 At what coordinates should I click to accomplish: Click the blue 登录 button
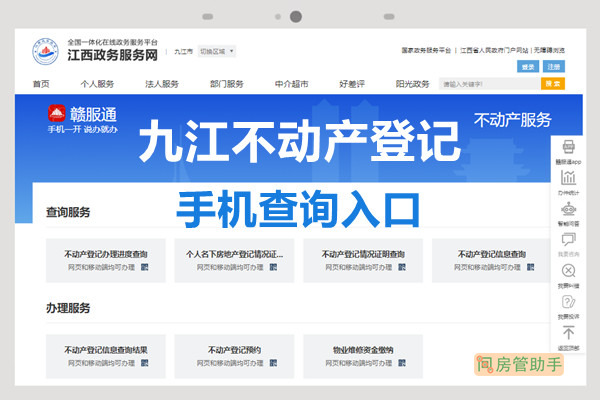click(x=528, y=67)
